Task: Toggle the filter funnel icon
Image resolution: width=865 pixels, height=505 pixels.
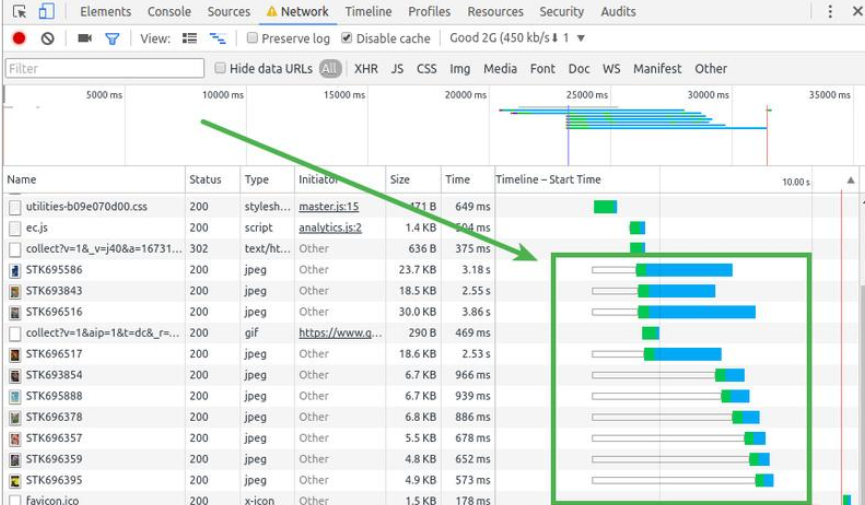Action: [x=112, y=39]
